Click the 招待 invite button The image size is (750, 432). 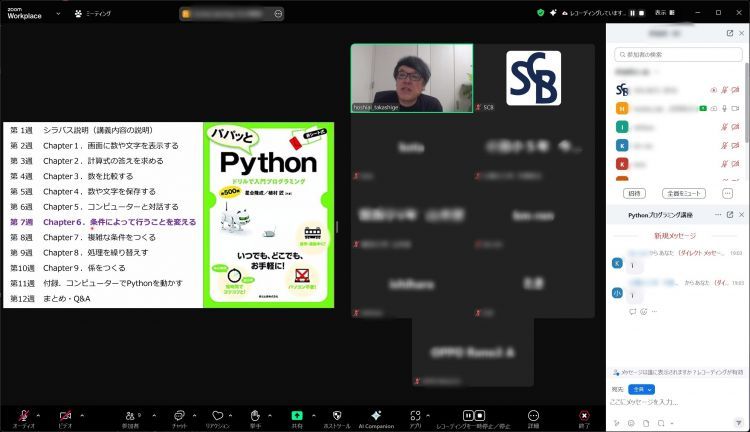(634, 193)
